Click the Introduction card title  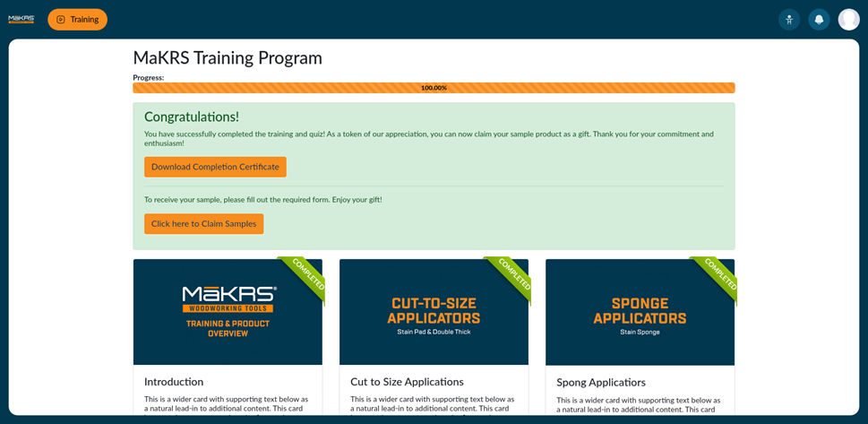tap(174, 382)
